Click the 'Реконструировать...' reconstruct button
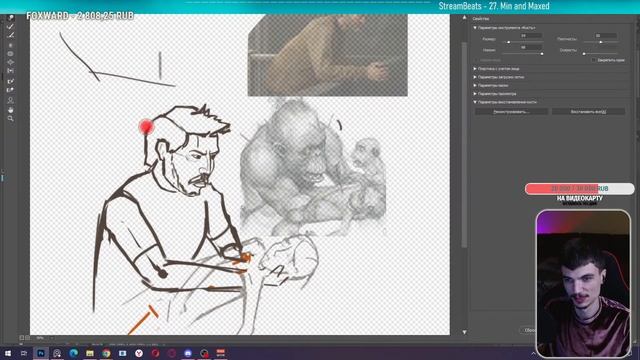This screenshot has width=640, height=360. [x=511, y=111]
